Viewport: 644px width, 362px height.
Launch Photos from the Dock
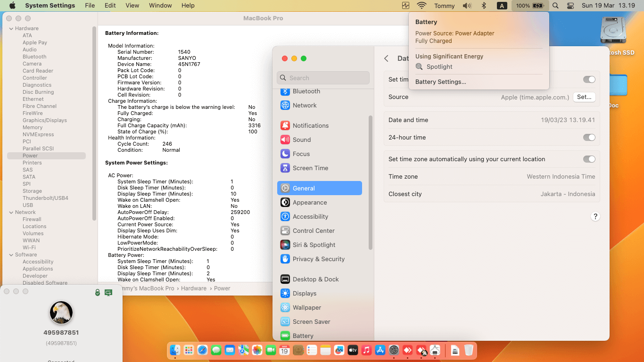pyautogui.click(x=257, y=350)
